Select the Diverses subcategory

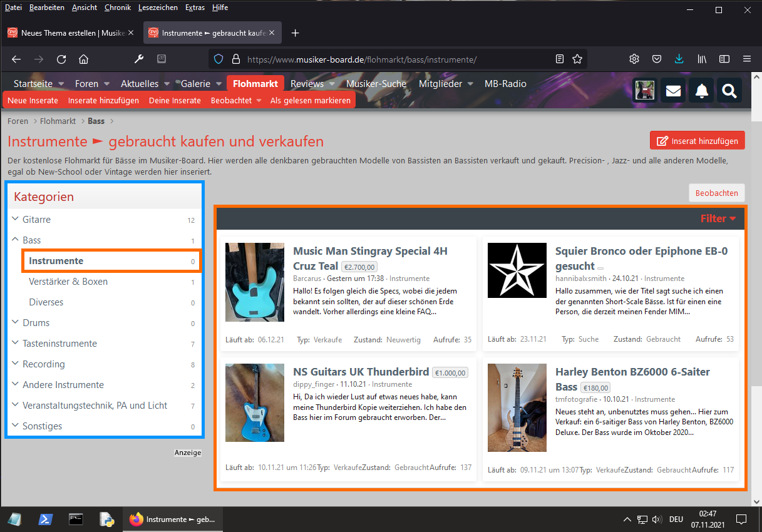(x=46, y=302)
